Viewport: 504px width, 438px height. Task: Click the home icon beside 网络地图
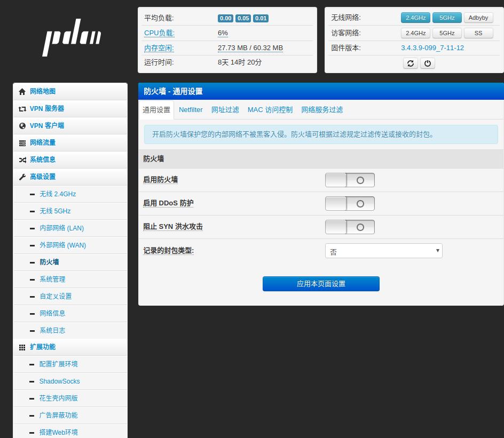(x=22, y=92)
